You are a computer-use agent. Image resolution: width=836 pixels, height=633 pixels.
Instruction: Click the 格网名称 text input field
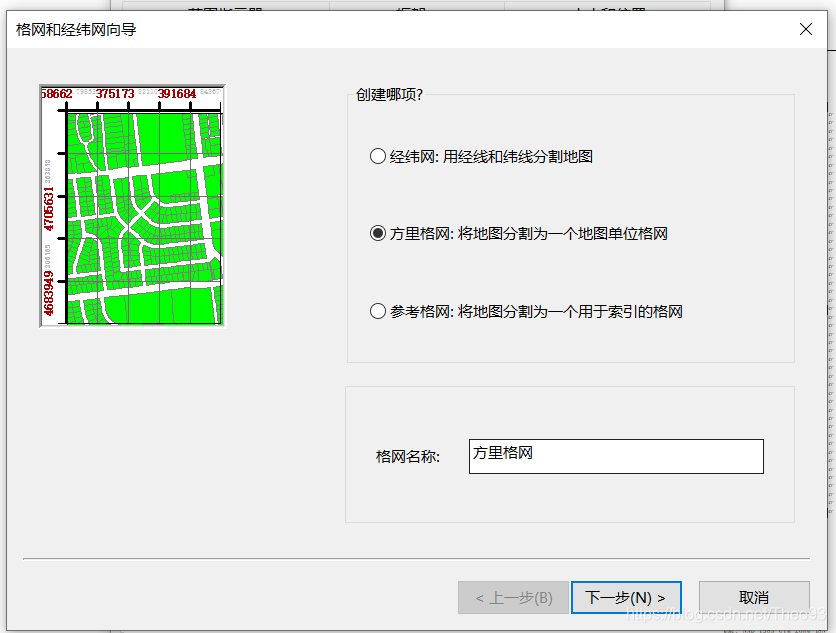tap(616, 456)
